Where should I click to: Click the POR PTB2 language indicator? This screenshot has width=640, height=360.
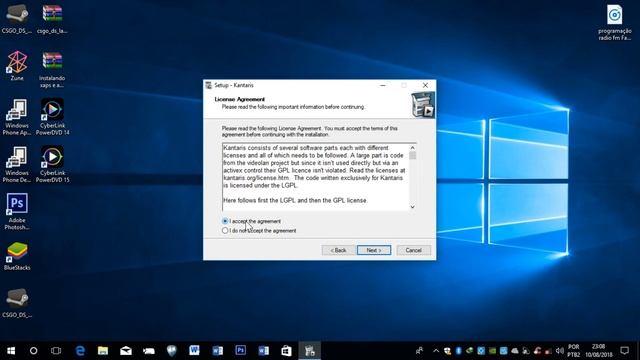pos(573,351)
